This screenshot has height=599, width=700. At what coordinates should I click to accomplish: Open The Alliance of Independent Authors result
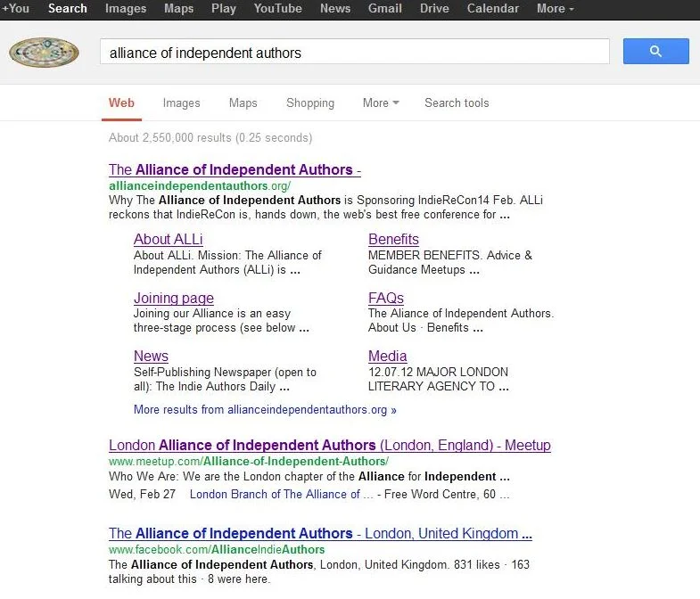coord(234,170)
